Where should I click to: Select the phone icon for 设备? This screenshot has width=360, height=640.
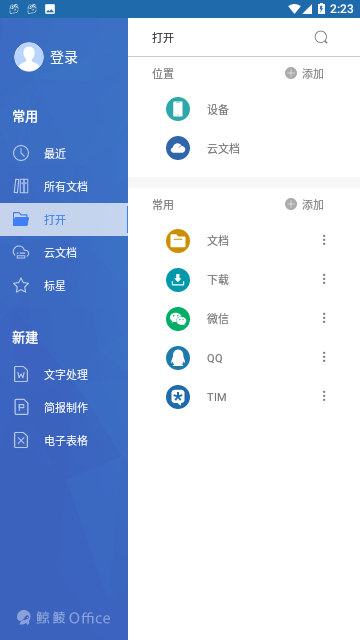tap(178, 109)
